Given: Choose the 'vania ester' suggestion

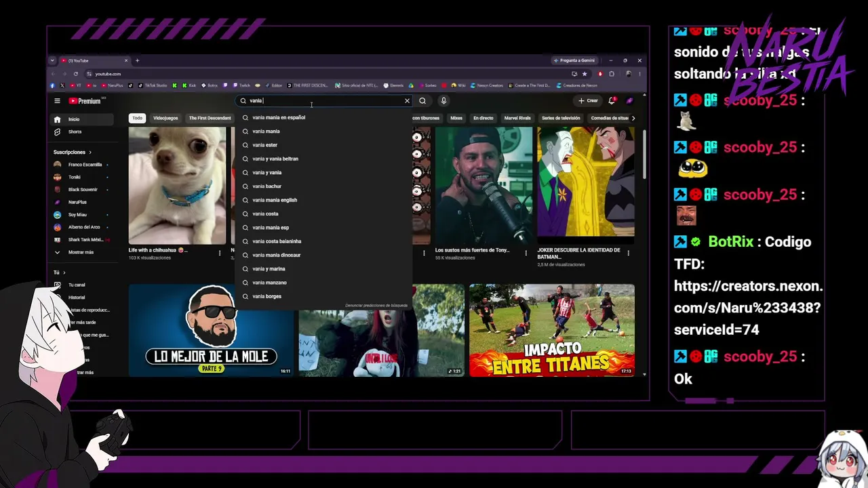Looking at the screenshot, I should tap(323, 145).
